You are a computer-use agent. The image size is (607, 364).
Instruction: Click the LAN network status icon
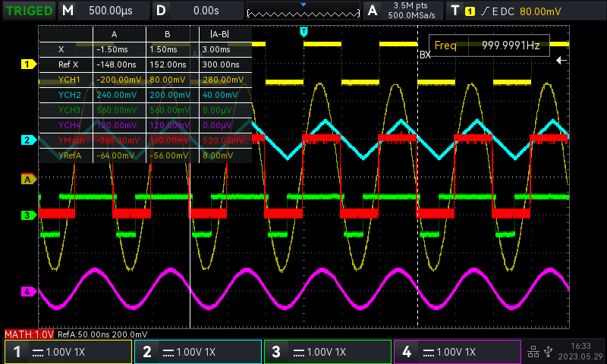(533, 350)
